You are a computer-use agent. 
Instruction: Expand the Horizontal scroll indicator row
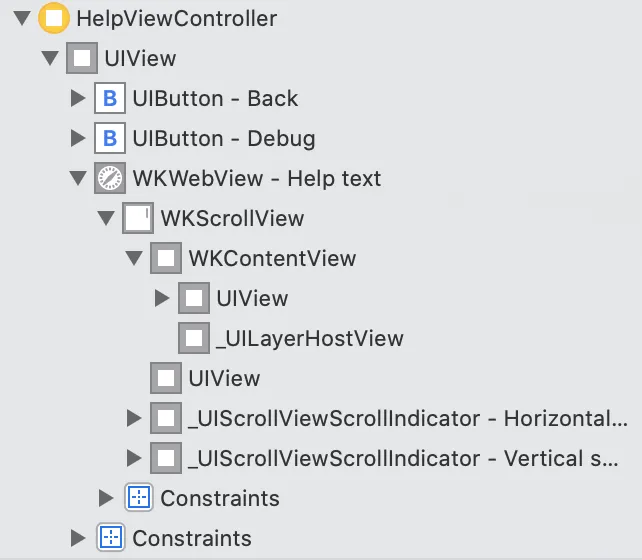(134, 419)
